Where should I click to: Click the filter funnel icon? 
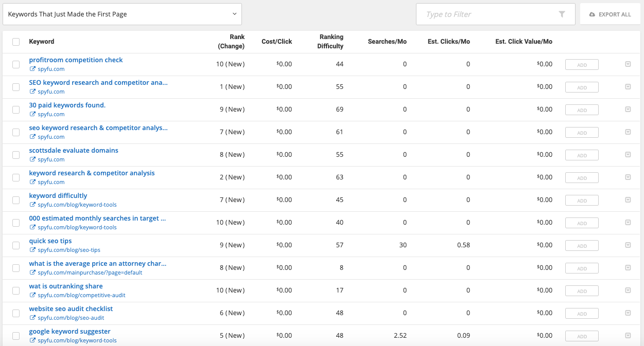point(562,14)
